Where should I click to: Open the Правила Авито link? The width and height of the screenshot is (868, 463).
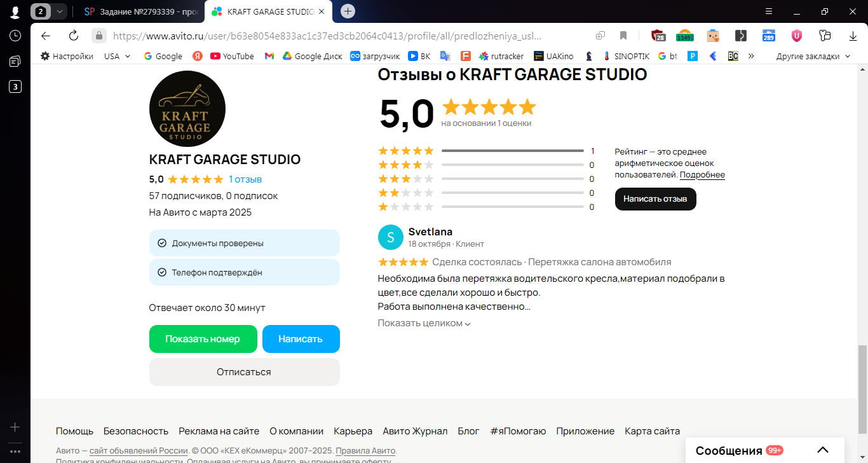point(366,451)
